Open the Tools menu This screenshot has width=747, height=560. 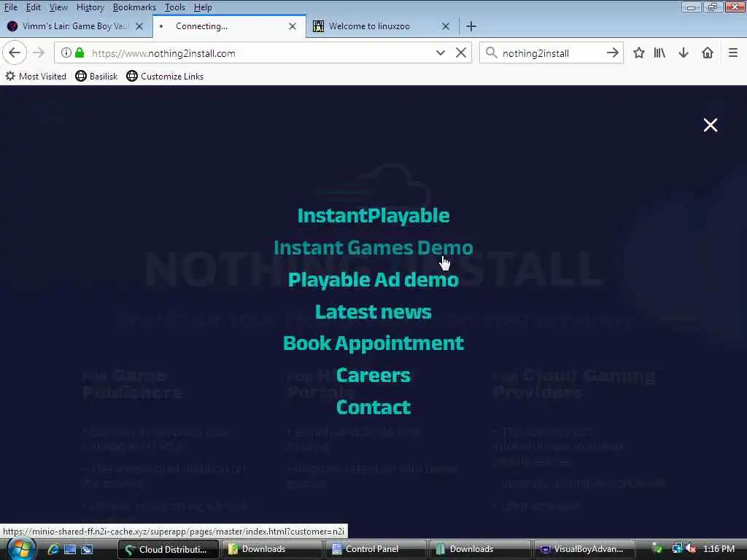coord(174,7)
